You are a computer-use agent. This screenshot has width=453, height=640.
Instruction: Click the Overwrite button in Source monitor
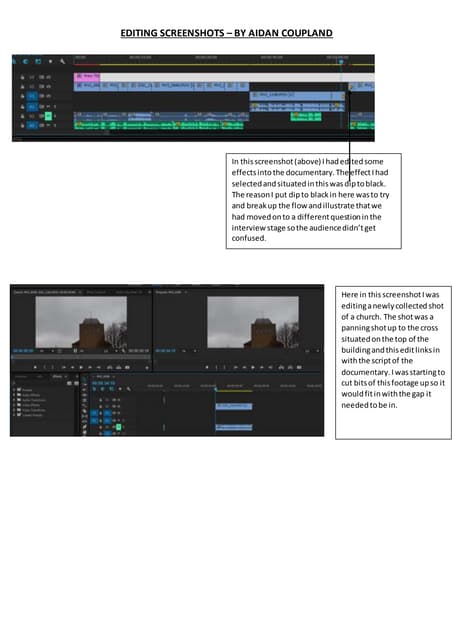tap(118, 367)
